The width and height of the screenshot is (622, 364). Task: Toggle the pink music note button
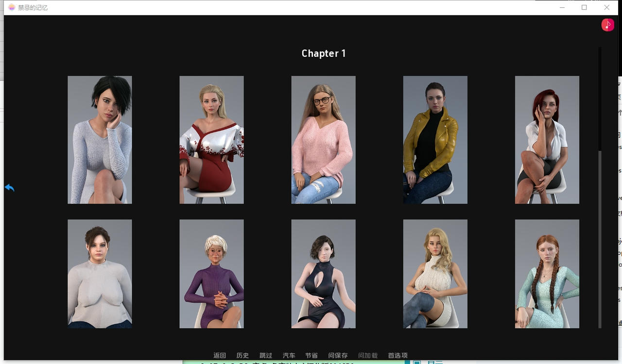[607, 25]
